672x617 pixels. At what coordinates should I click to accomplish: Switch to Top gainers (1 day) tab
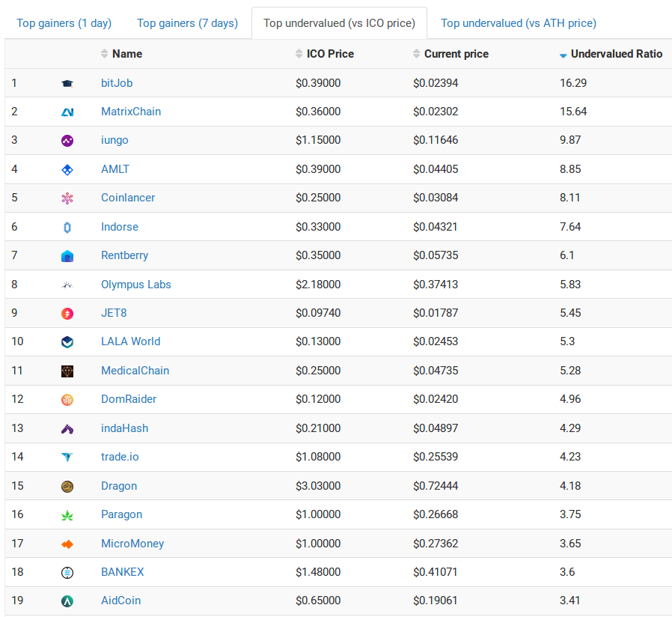pyautogui.click(x=64, y=22)
